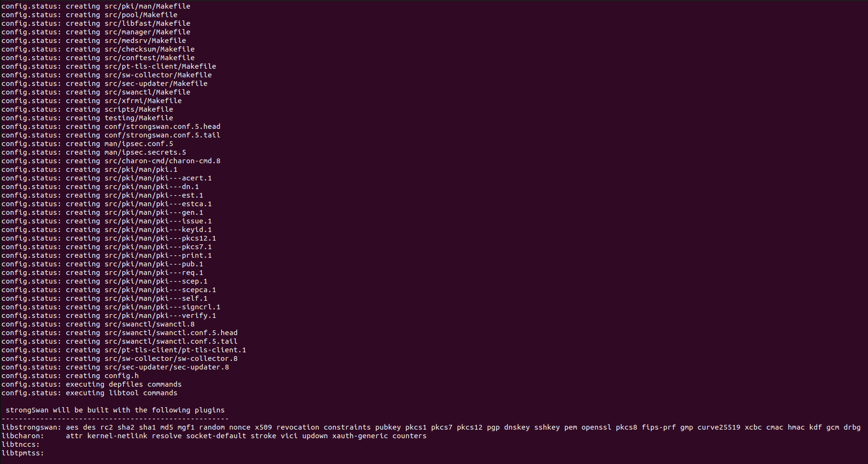This screenshot has height=464, width=868.
Task: Click the libtpmtss: label
Action: tap(22, 453)
